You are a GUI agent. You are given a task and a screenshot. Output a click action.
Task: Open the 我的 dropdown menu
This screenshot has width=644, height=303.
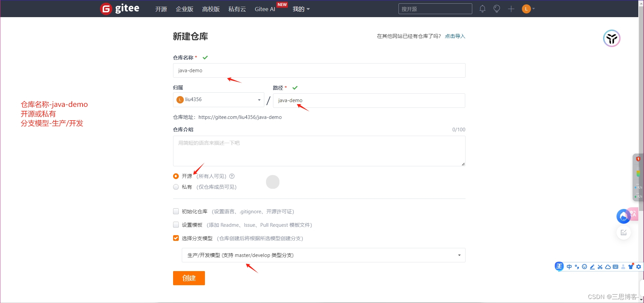(x=301, y=9)
